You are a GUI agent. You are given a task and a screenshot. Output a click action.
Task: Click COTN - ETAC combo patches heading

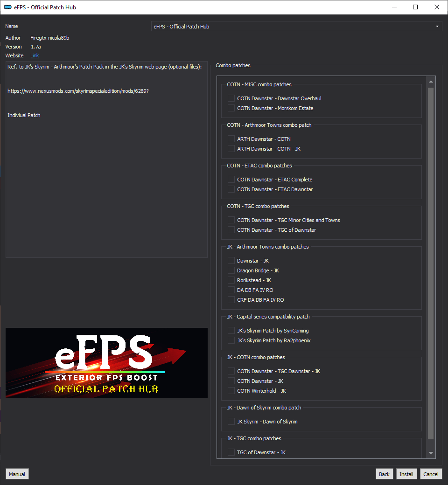click(x=259, y=166)
